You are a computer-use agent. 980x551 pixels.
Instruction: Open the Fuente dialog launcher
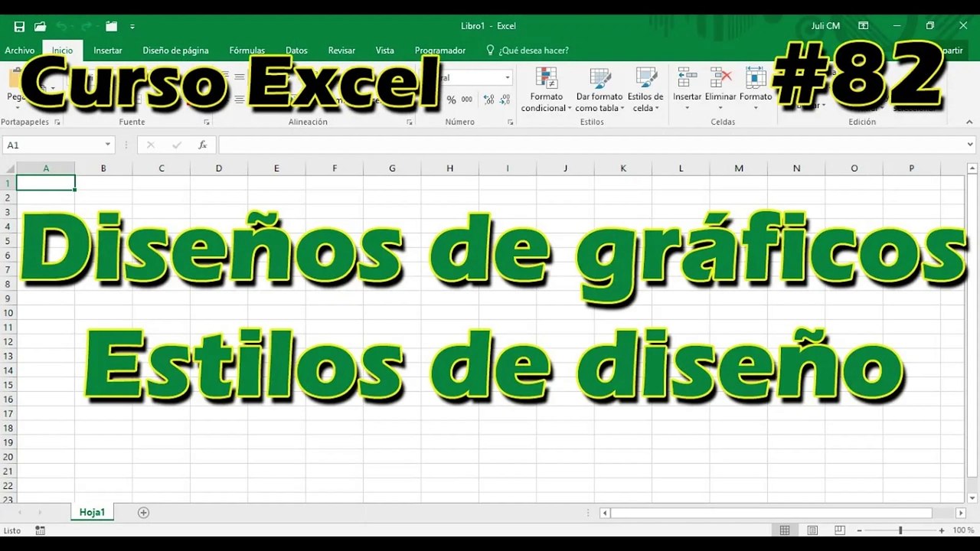207,122
